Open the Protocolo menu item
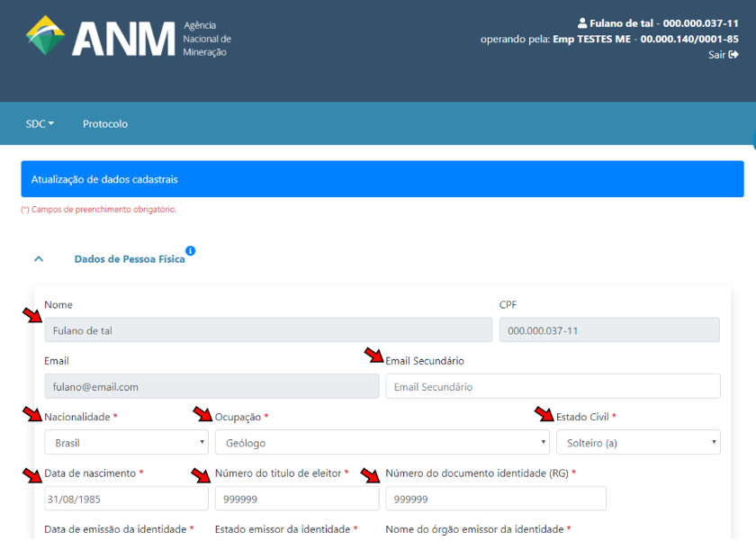756x550 pixels. click(x=105, y=124)
